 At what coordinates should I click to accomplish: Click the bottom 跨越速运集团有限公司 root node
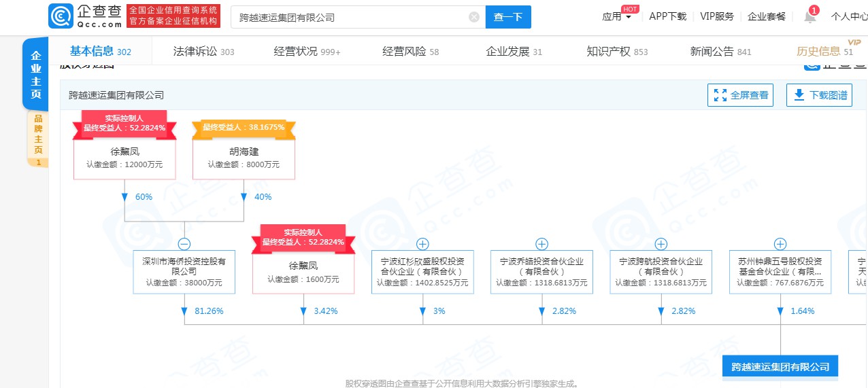(x=780, y=367)
